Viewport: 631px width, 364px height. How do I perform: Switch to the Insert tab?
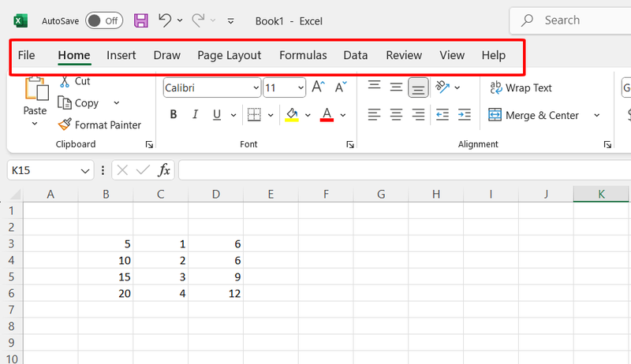[x=121, y=55]
